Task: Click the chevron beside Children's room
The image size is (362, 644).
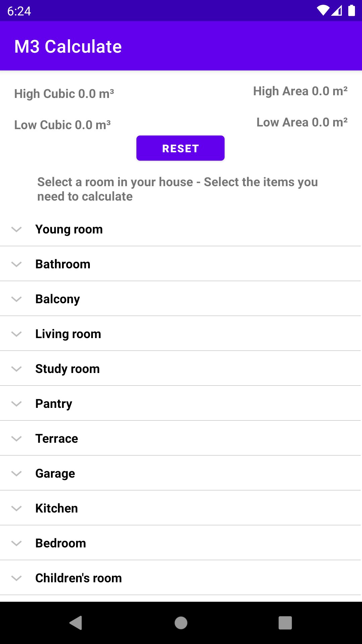Action: point(16,578)
